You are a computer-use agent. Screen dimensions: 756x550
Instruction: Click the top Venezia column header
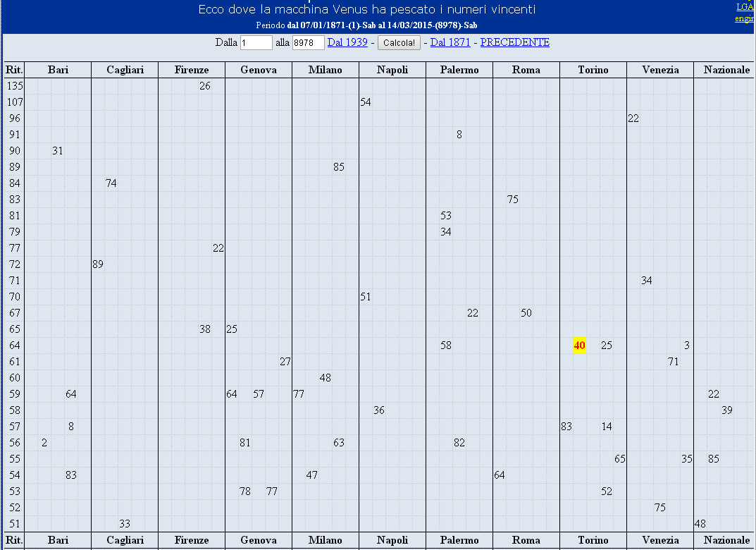[x=660, y=70]
